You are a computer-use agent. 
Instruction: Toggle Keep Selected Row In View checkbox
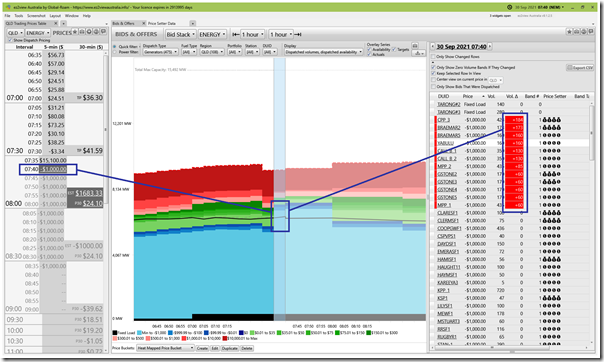[433, 73]
